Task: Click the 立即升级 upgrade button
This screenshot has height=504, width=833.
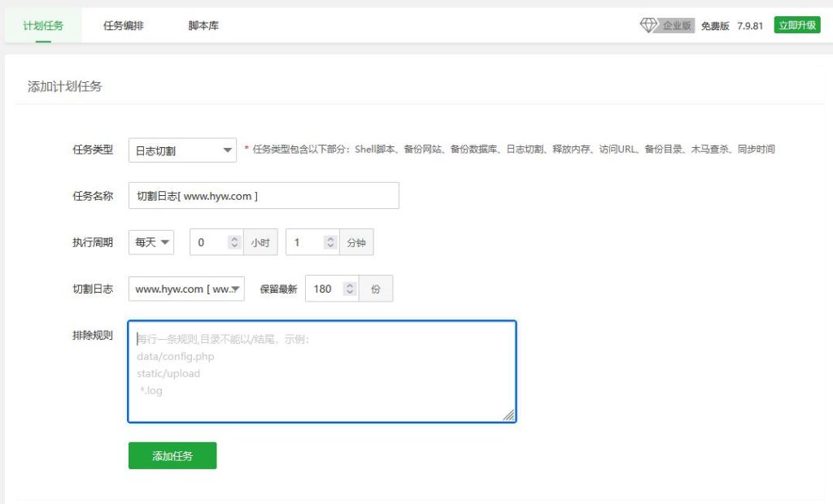Action: pos(797,25)
